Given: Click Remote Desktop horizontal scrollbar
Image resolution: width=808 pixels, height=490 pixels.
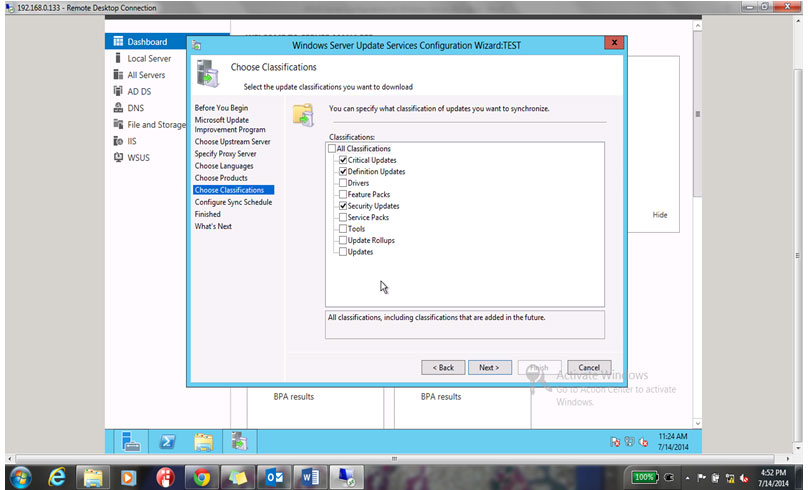Looking at the screenshot, I should pyautogui.click(x=394, y=459).
